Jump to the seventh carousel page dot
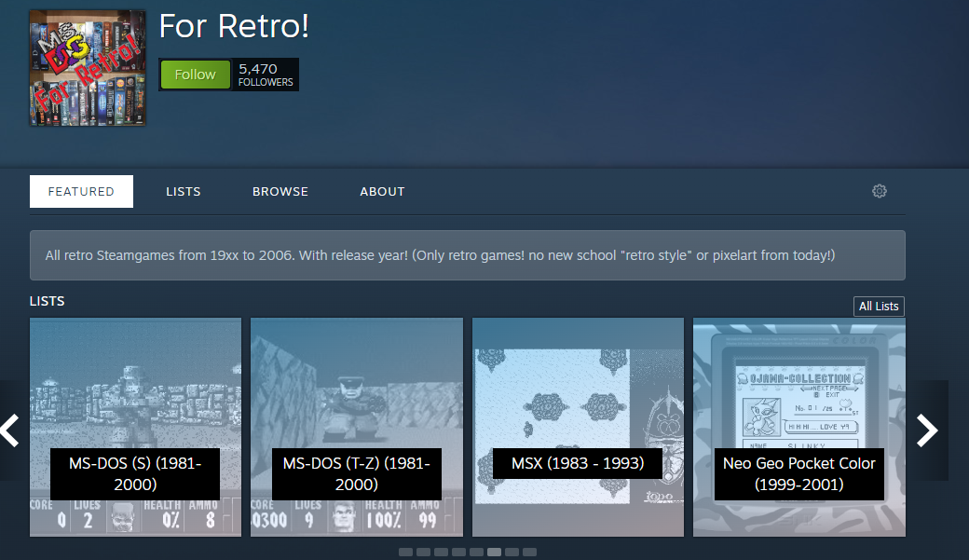Screen dimensions: 969x560 coord(512,552)
